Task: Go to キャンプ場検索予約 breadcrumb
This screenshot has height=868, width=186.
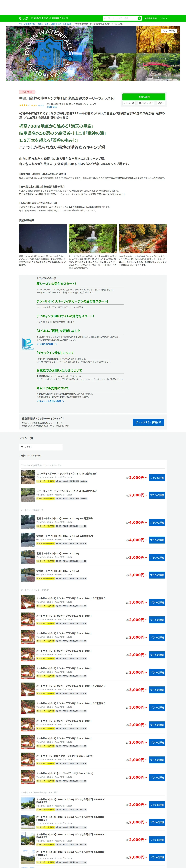Action: [x=27, y=24]
